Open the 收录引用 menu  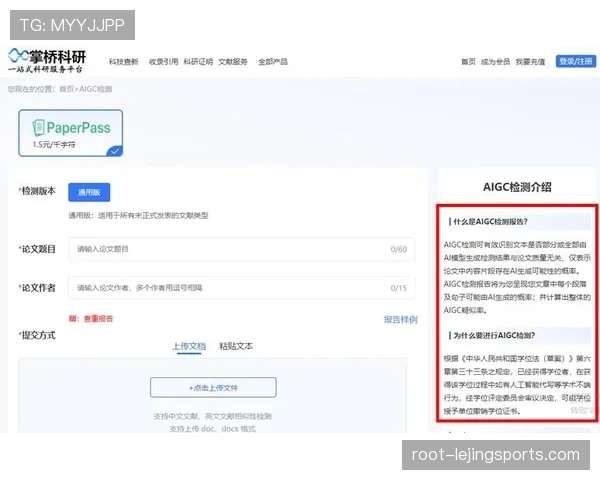163,62
